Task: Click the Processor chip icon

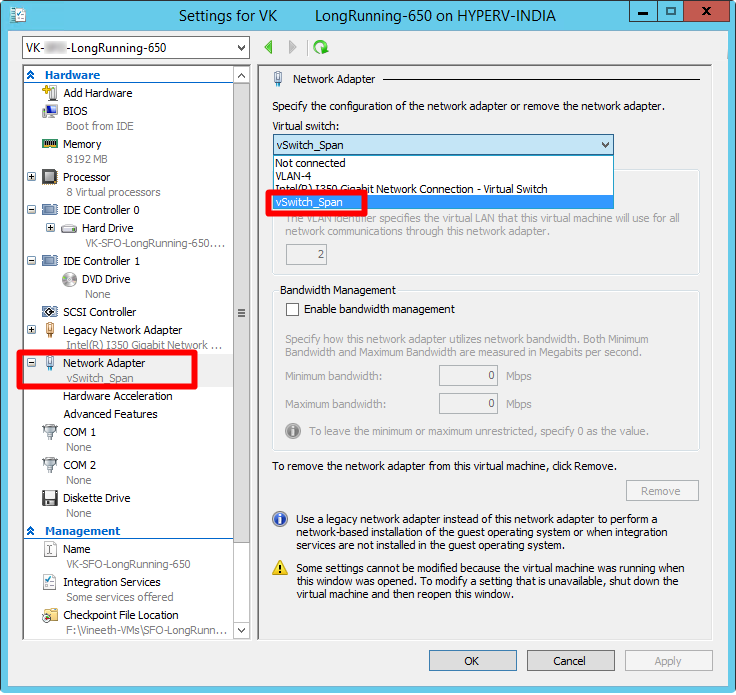Action: (50, 177)
